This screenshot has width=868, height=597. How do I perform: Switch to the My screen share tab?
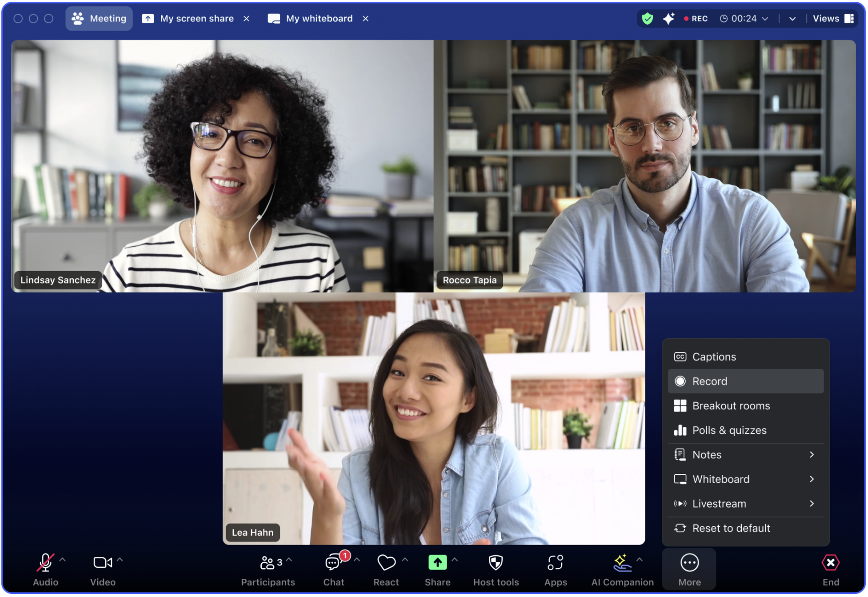[x=188, y=19]
